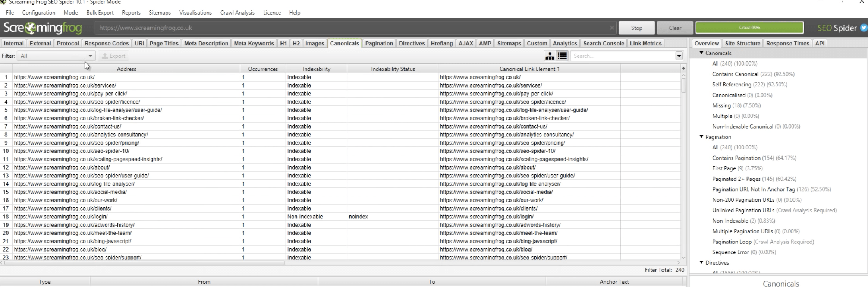Image resolution: width=868 pixels, height=287 pixels.
Task: Switch to the Meta Description tab
Action: point(206,43)
